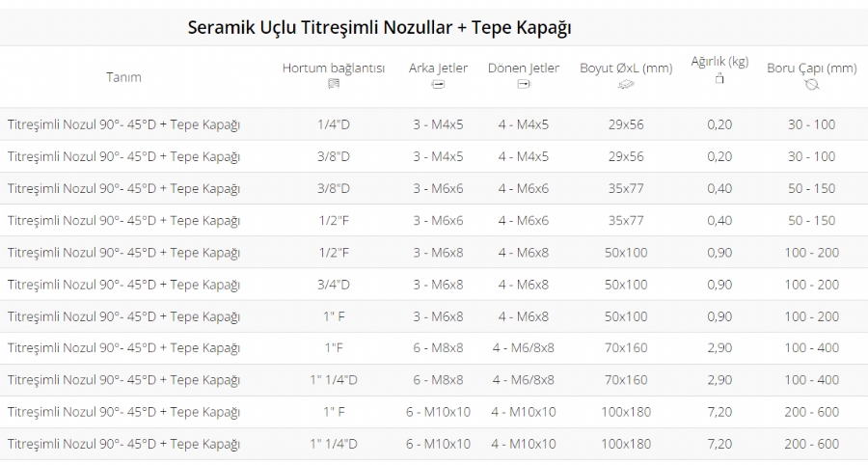Click the 4 - M6/8x8 cell in the 1" 1/4"D row
868x465 pixels.
523,380
